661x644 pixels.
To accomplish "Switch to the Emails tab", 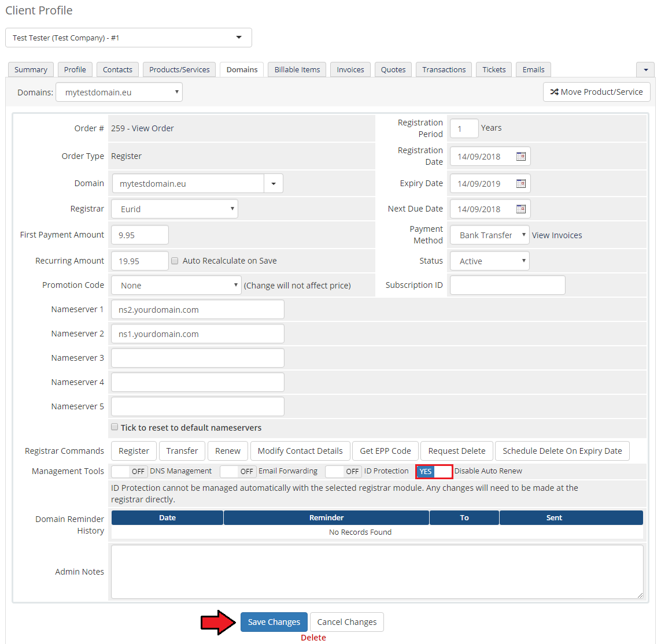I will (x=534, y=69).
